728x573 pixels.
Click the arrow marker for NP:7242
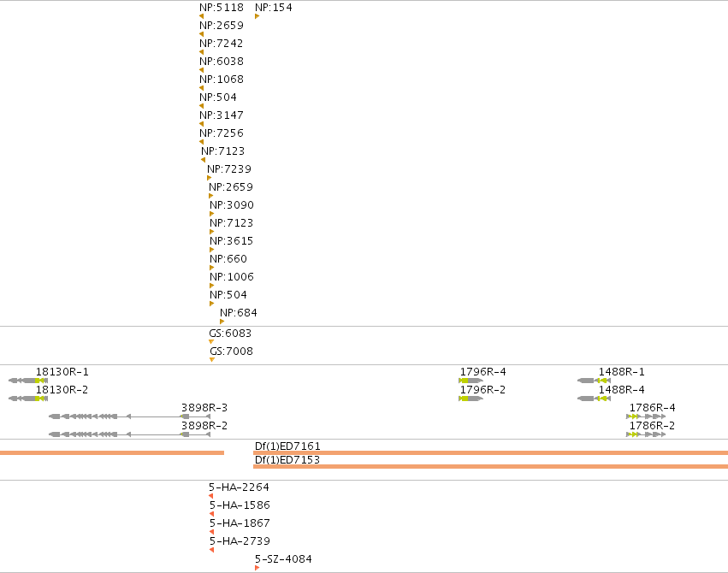(202, 52)
